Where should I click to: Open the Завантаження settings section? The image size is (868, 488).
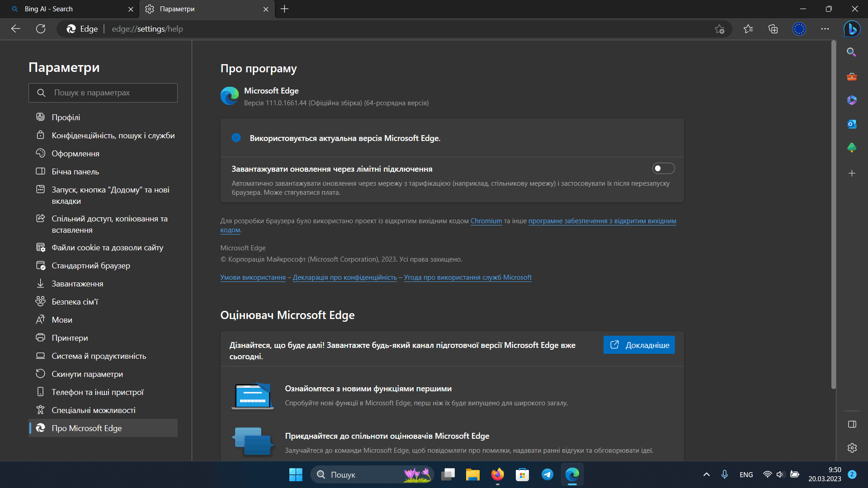click(103, 283)
